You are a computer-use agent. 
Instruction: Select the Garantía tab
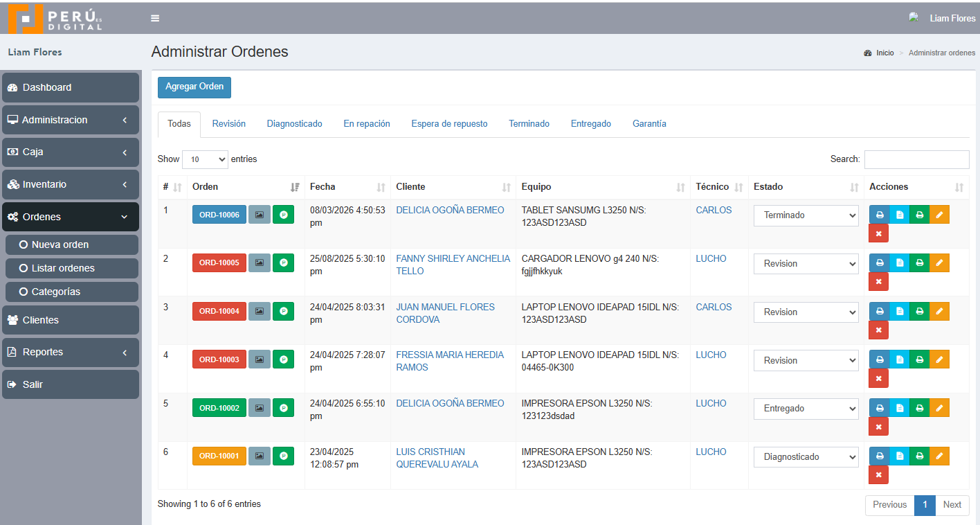pyautogui.click(x=649, y=124)
